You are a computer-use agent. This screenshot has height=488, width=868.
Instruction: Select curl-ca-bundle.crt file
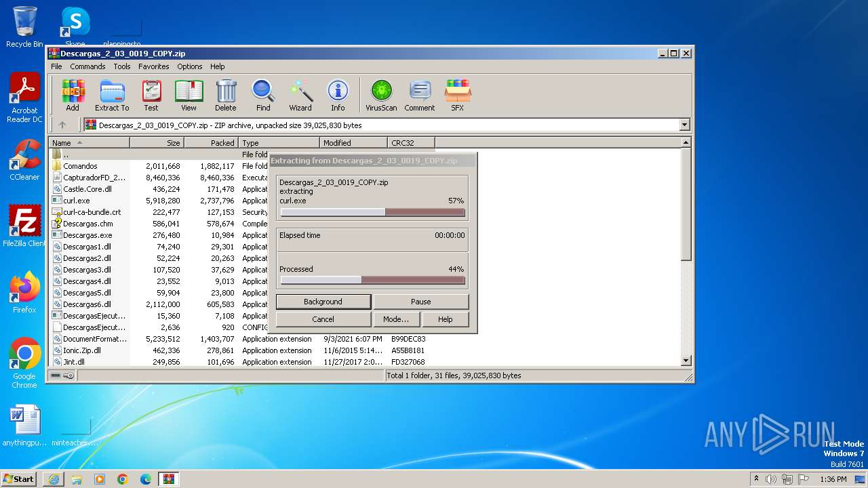[92, 212]
